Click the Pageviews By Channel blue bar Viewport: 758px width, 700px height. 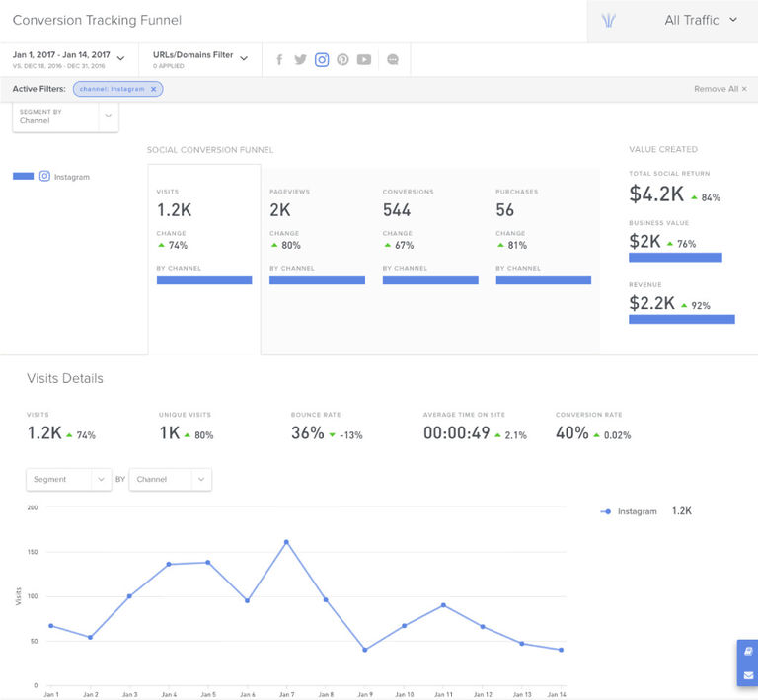click(x=317, y=280)
